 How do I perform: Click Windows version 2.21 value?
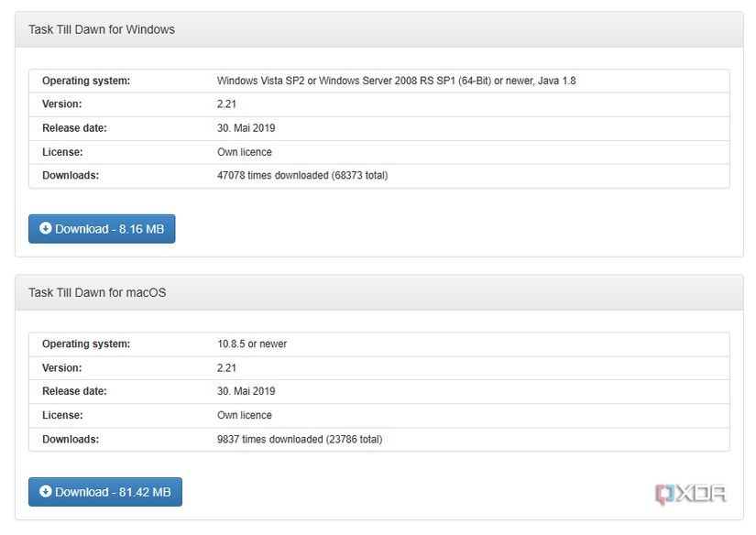(226, 104)
